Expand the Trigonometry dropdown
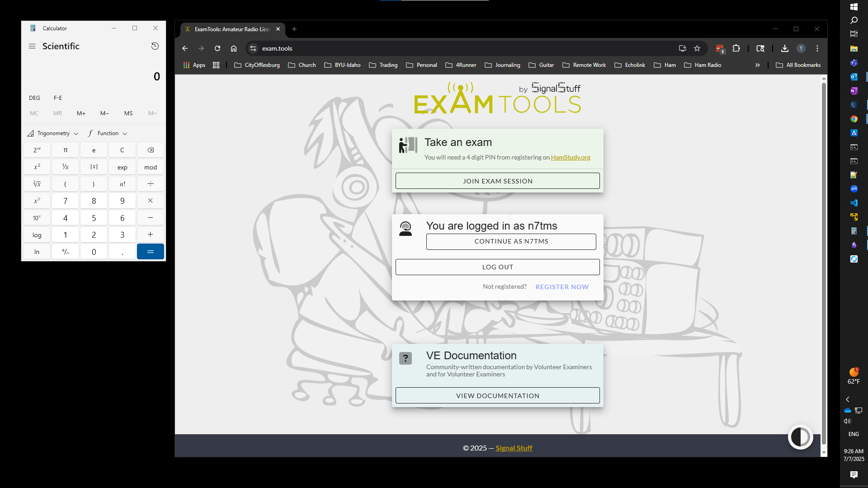This screenshot has height=488, width=868. 53,133
